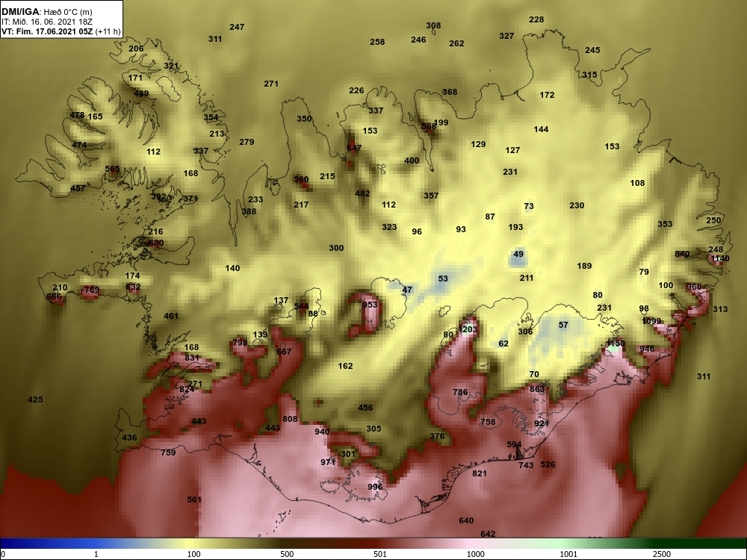
Task: Click the 228 value in the top right
Action: [x=536, y=19]
